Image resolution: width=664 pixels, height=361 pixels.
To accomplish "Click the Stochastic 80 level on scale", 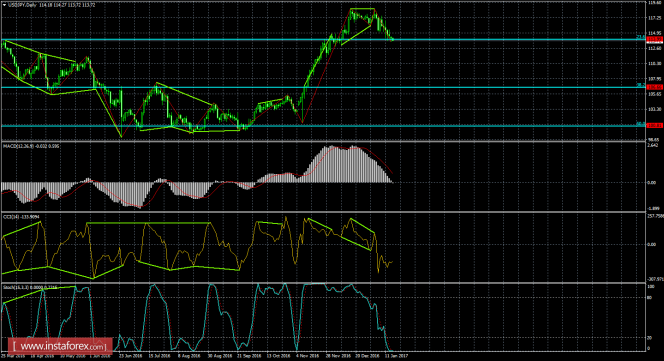I will point(650,297).
